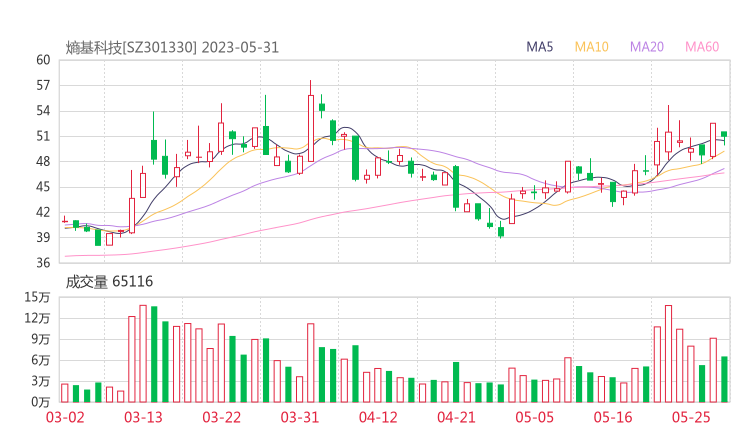Click the 03-13 date label
The width and height of the screenshot is (740, 440).
(143, 417)
